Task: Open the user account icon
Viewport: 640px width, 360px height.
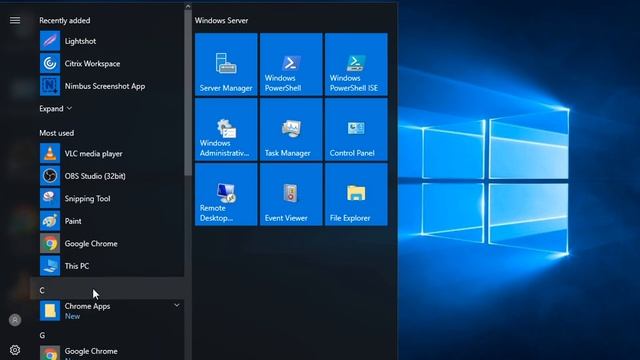Action: pyautogui.click(x=15, y=320)
